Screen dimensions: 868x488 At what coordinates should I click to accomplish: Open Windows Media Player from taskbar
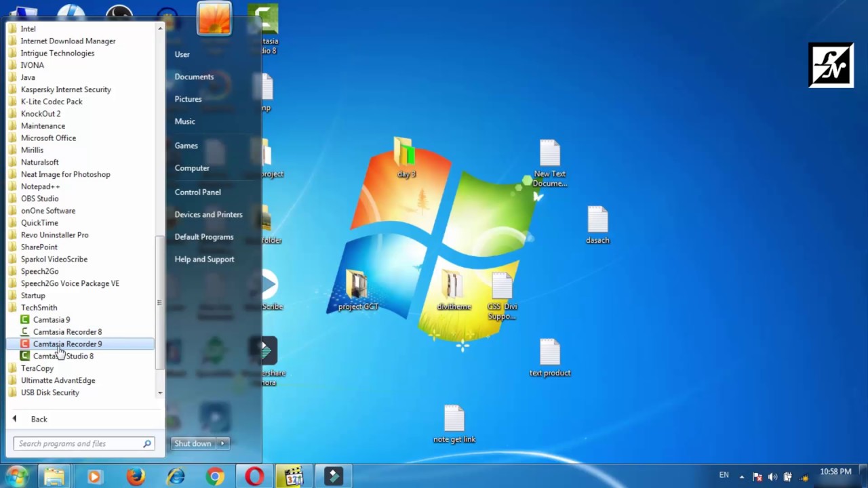(94, 476)
